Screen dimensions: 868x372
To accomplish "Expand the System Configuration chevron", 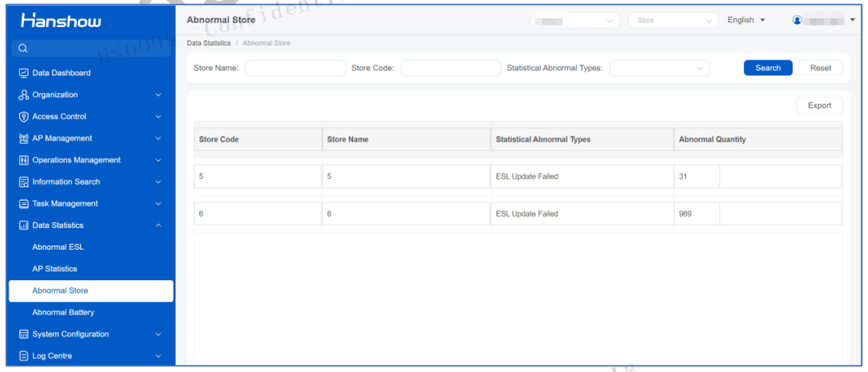I will (x=159, y=334).
